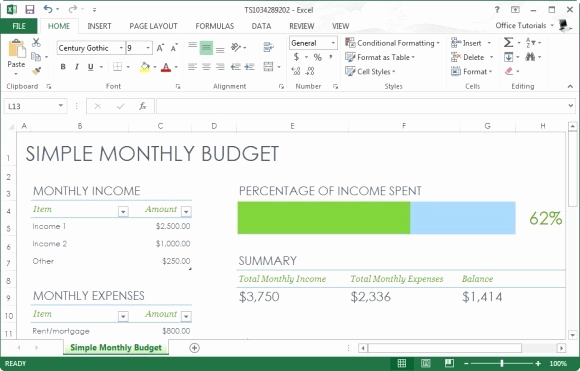Screen dimensions: 580x371
Task: Decrease indent in Alignment group
Action: coord(235,67)
